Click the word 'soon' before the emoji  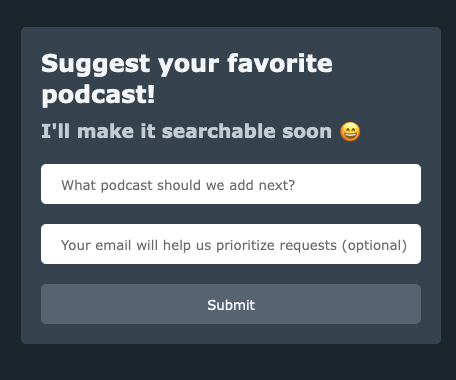click(307, 132)
